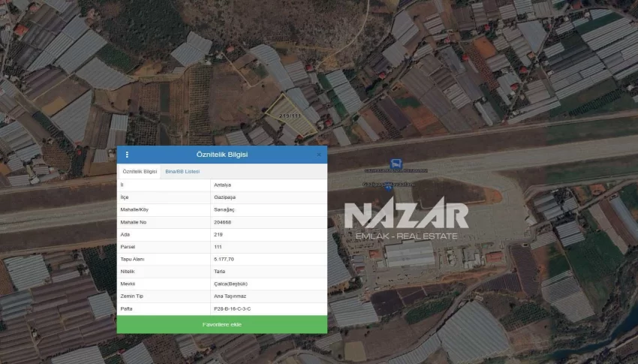Click the Ada value 219
The image size is (638, 364).
coord(218,234)
